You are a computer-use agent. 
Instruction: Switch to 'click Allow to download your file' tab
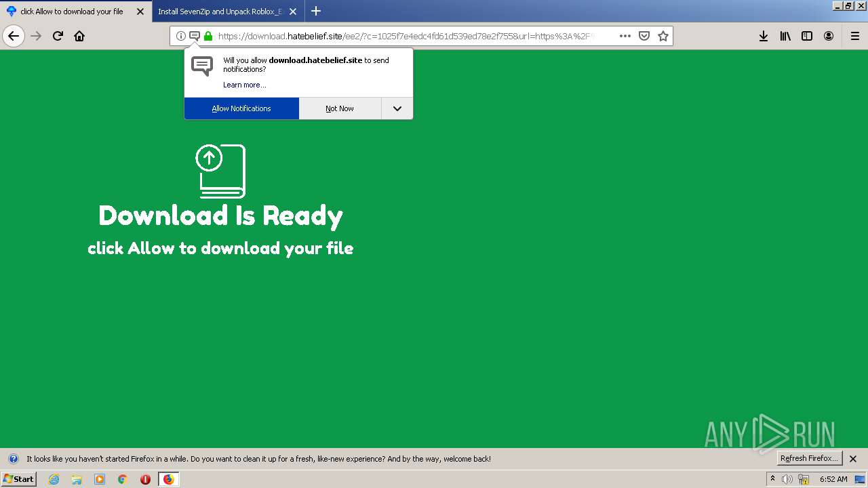tap(76, 12)
